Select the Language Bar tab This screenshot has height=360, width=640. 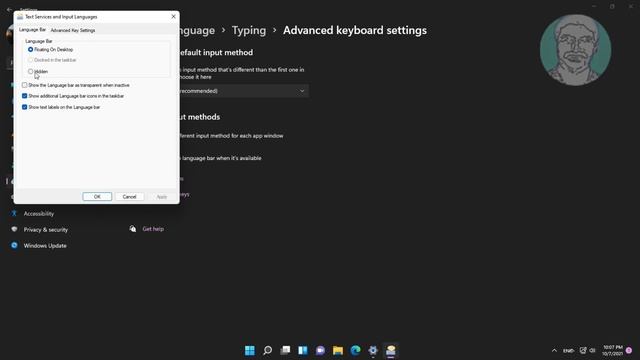click(x=32, y=30)
